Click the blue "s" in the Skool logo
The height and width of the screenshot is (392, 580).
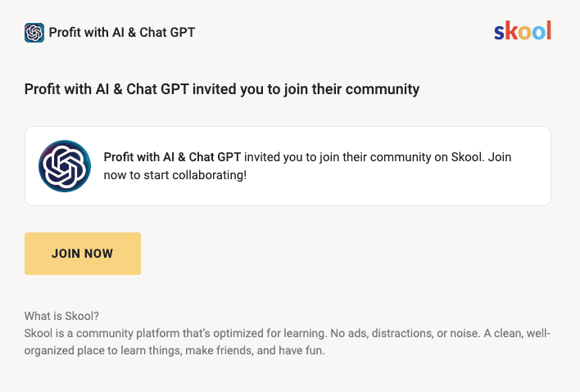pos(499,33)
